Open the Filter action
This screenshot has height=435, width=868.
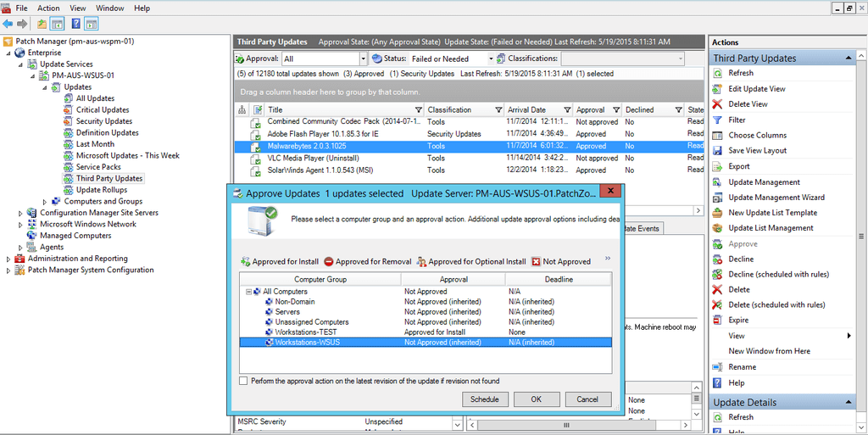click(737, 120)
